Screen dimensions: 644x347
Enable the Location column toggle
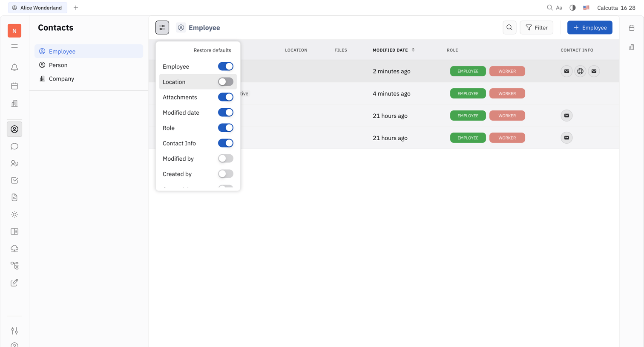tap(226, 82)
